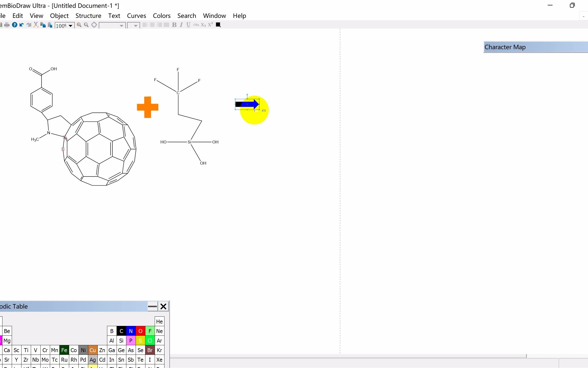Select the Zoom In magnifier tool
The height and width of the screenshot is (368, 588).
tap(79, 25)
